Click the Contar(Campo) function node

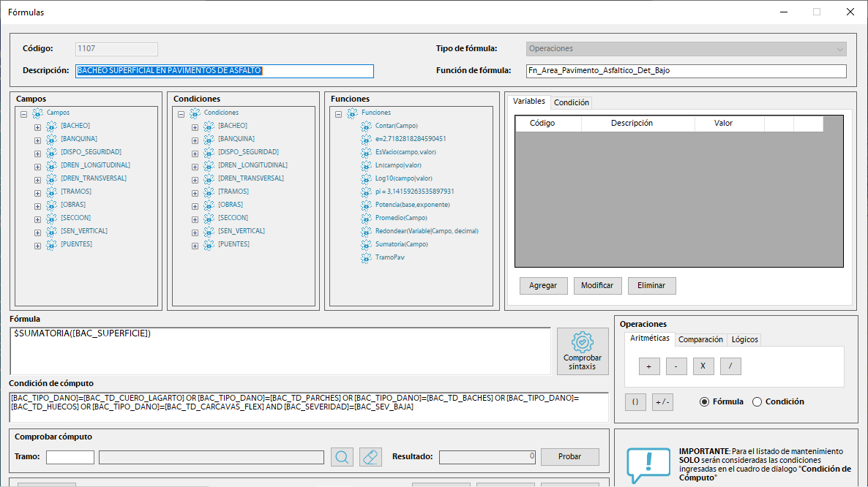coord(396,126)
